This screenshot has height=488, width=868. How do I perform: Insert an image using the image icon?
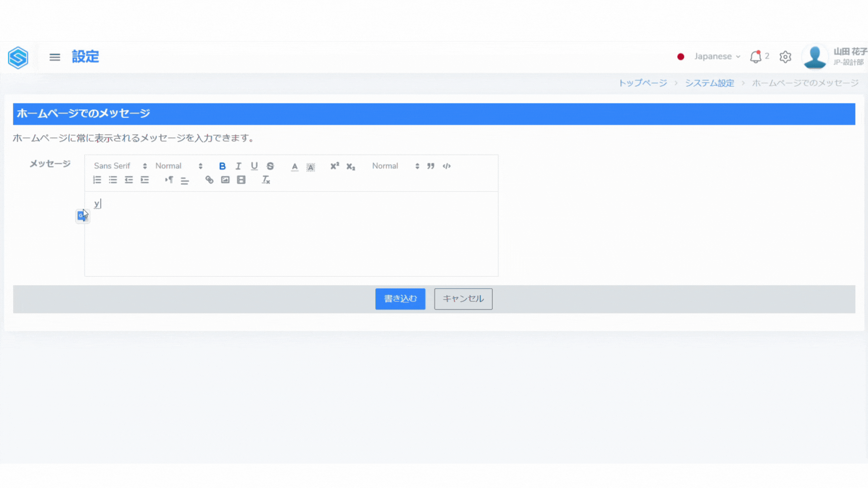pos(225,180)
